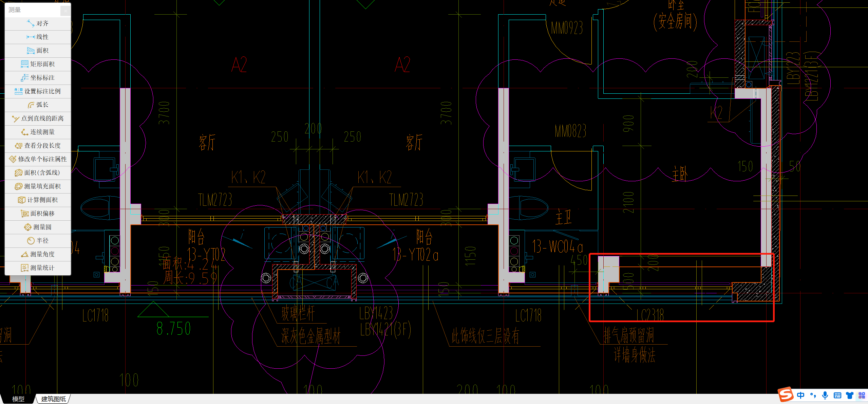Select the (安全房间) room label

pyautogui.click(x=675, y=22)
